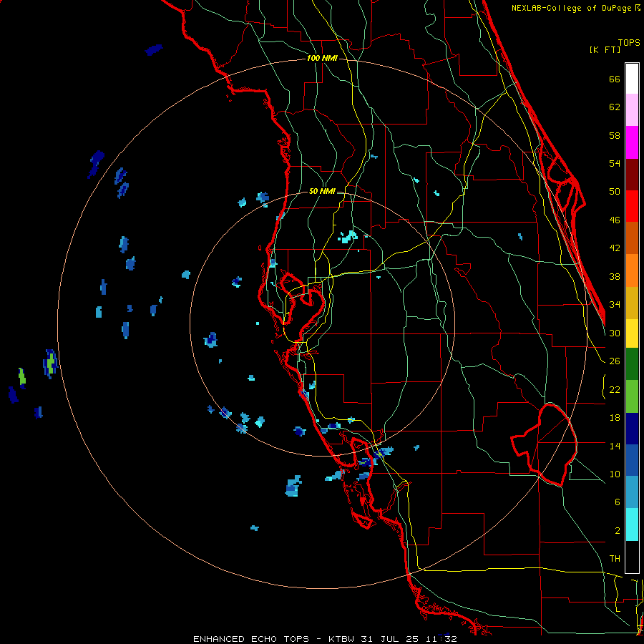Click the "31 JUL 25" date text
Image resolution: width=644 pixels, height=644 pixels.
point(390,639)
